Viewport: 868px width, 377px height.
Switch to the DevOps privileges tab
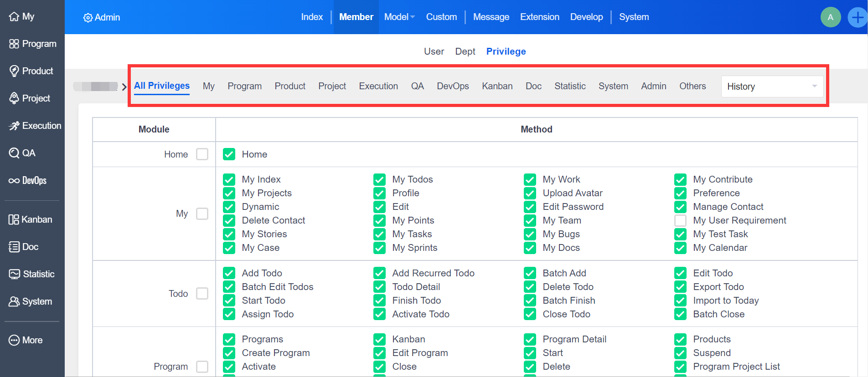(452, 86)
